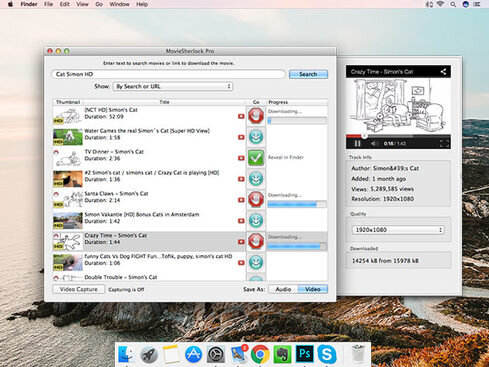Open the Trash in the Dock
The height and width of the screenshot is (367, 489).
358,354
